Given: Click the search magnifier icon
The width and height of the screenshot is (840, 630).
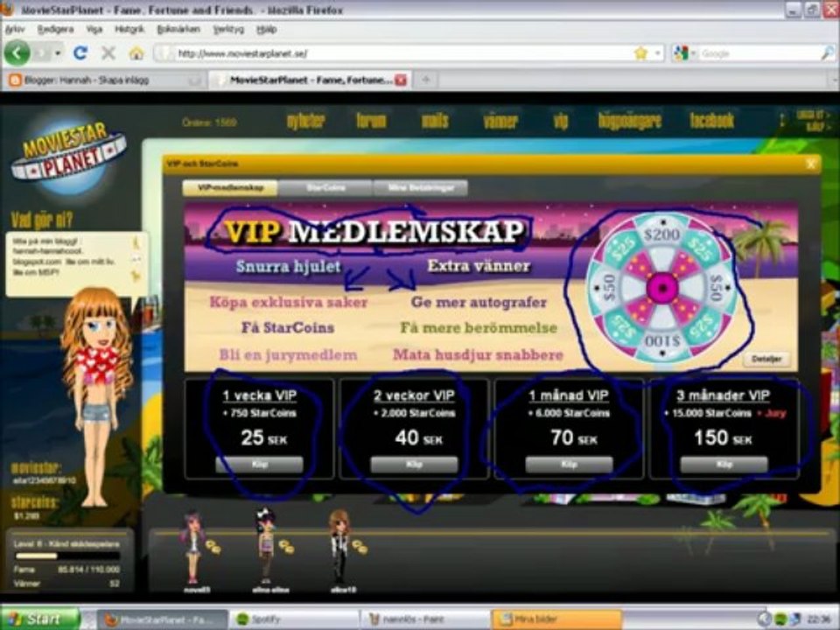Looking at the screenshot, I should pyautogui.click(x=828, y=53).
